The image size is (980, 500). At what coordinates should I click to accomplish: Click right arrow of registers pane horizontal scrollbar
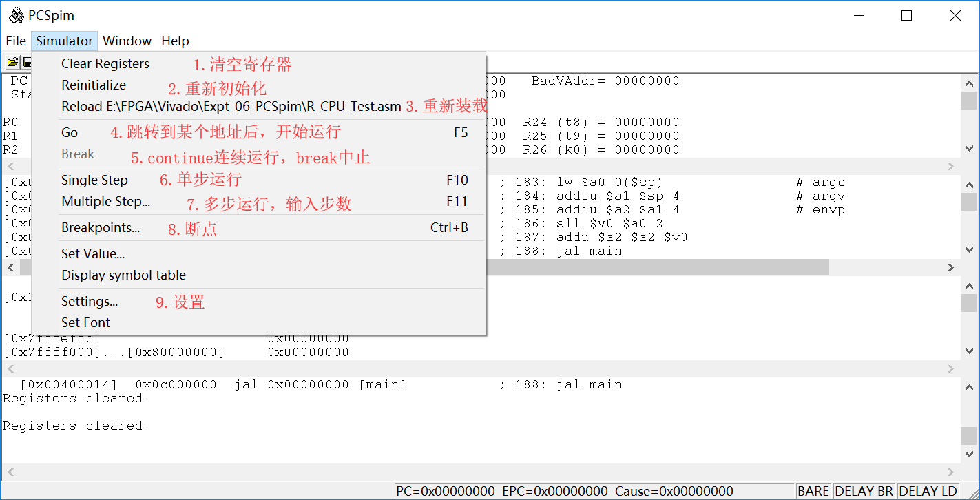(x=950, y=166)
